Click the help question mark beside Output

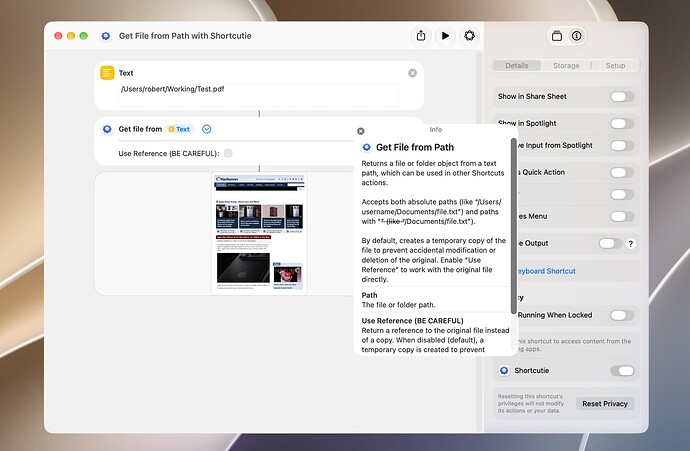point(631,243)
